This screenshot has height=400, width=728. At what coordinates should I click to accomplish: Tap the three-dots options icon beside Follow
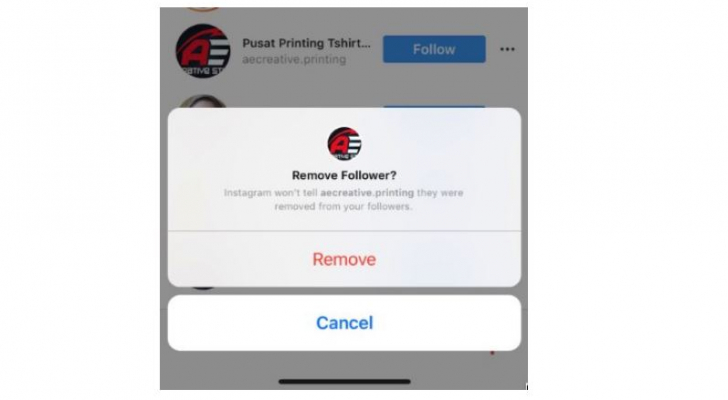click(507, 49)
